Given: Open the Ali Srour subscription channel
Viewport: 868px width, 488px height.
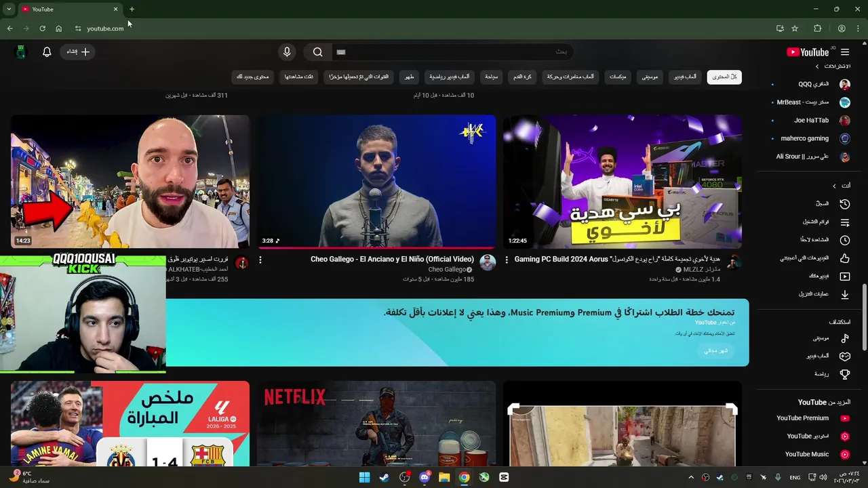Looking at the screenshot, I should (811, 157).
